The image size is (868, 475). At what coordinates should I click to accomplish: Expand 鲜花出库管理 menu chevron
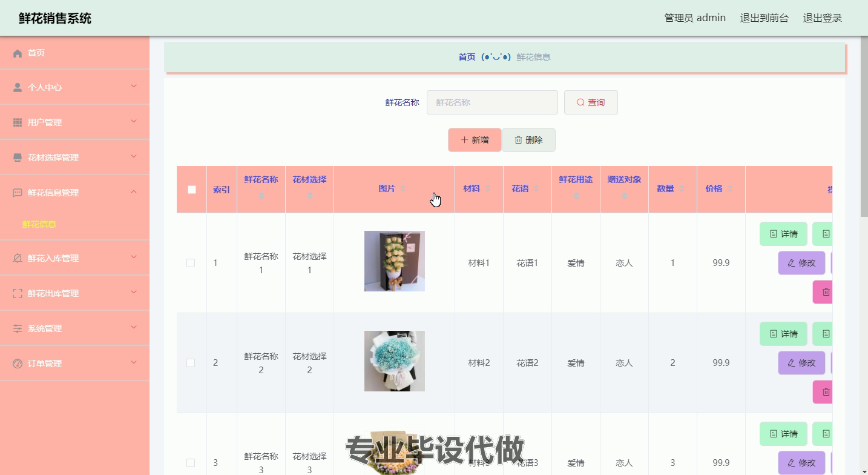134,293
